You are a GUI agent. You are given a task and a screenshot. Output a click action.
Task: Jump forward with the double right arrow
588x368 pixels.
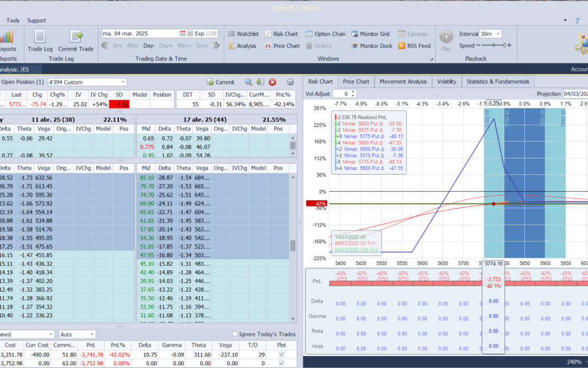216,45
